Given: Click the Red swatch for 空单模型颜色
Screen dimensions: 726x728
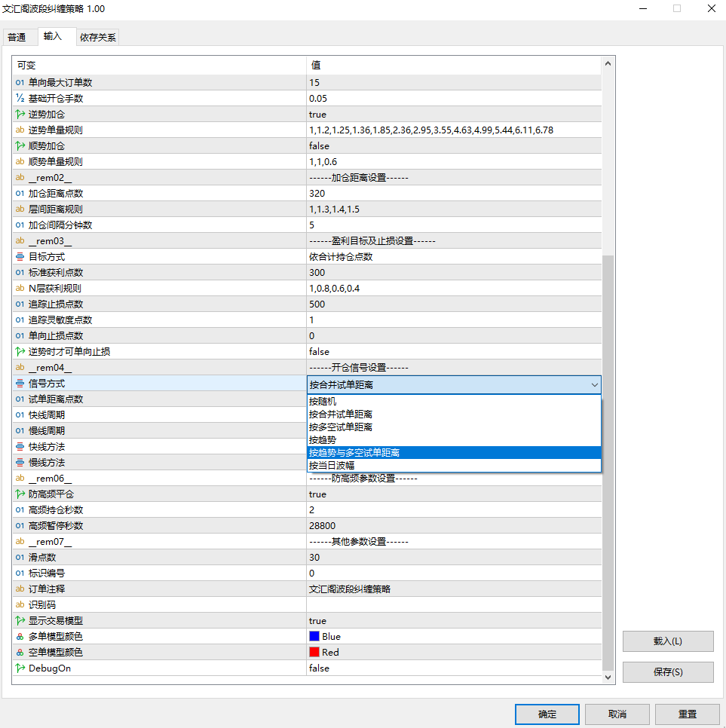Looking at the screenshot, I should coord(314,653).
